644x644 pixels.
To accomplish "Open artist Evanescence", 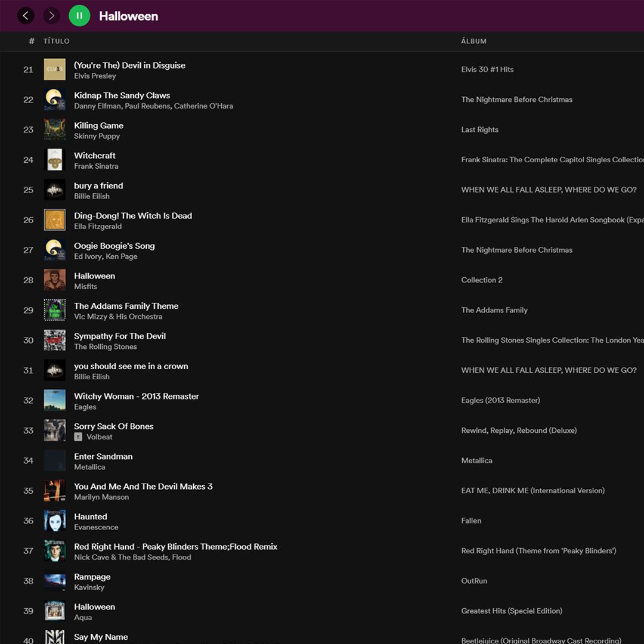I will 96,527.
